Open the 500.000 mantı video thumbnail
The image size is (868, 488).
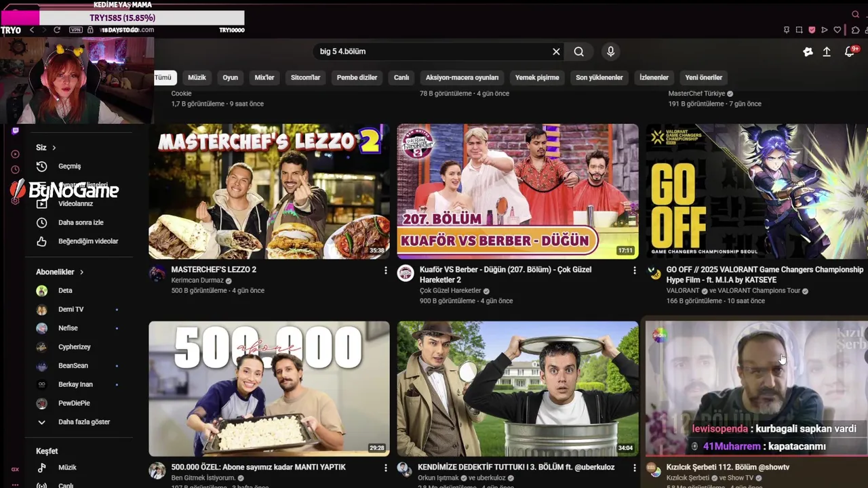(x=269, y=388)
